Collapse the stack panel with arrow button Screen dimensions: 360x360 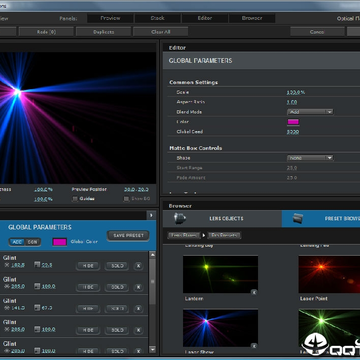[151, 215]
